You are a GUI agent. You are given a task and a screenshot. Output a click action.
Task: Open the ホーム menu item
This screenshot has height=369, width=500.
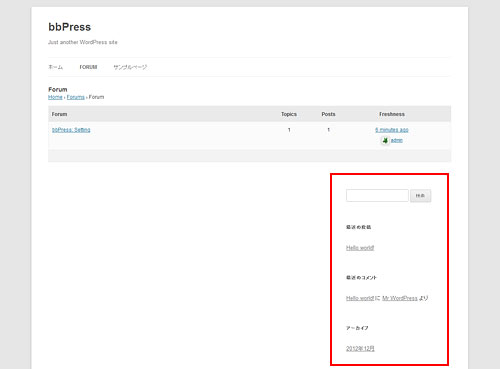coord(55,67)
